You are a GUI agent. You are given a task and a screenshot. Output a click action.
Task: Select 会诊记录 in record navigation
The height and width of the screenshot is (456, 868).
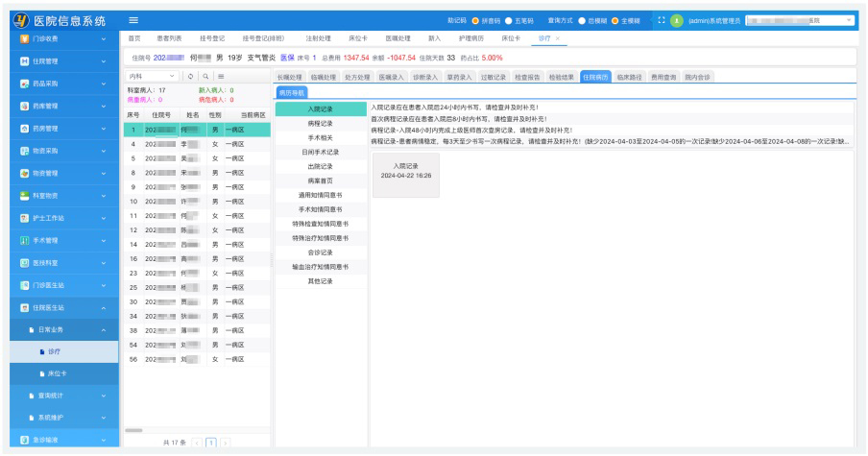click(x=321, y=252)
